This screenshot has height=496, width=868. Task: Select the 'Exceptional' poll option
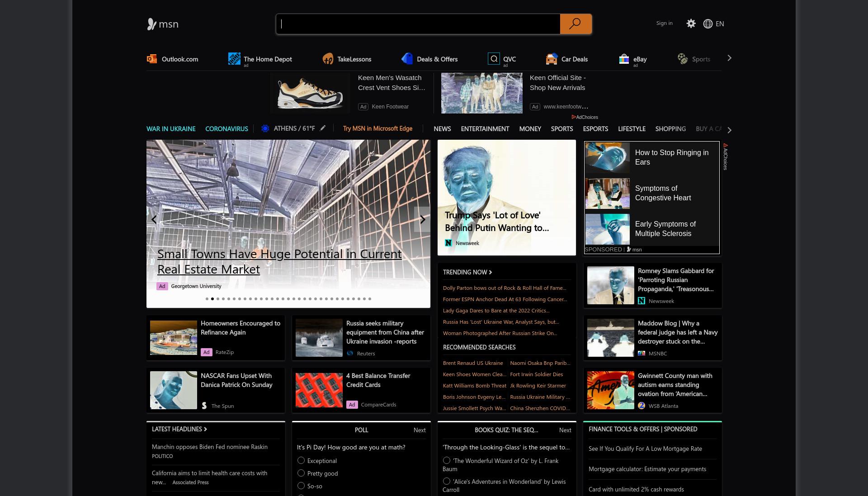click(301, 460)
